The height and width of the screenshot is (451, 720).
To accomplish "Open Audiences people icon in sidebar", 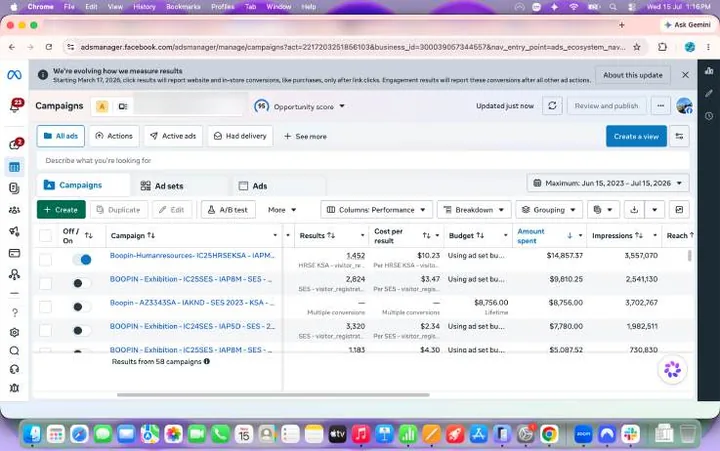I will tap(14, 210).
